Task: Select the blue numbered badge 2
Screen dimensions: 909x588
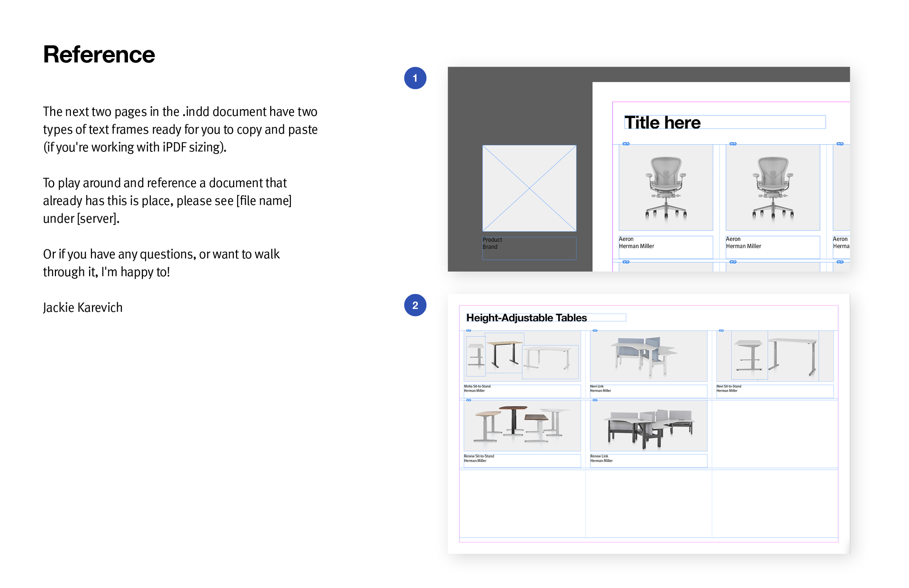Action: pos(415,305)
